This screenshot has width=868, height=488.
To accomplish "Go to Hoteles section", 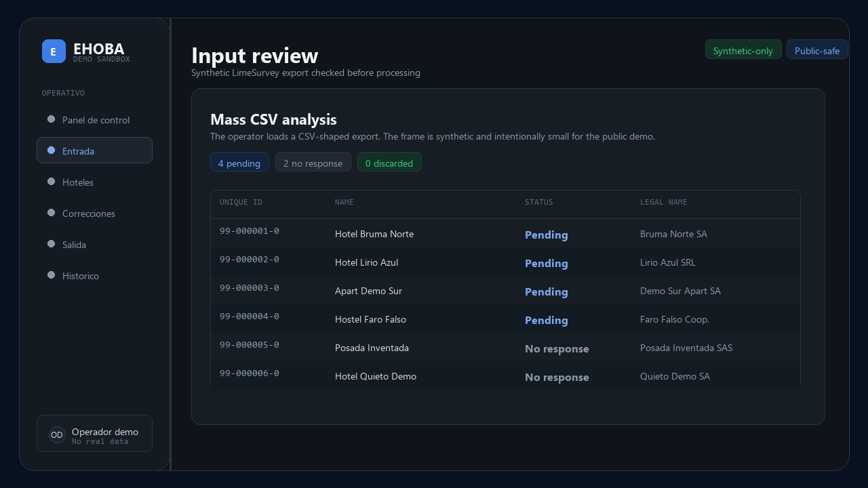I will coord(94,182).
